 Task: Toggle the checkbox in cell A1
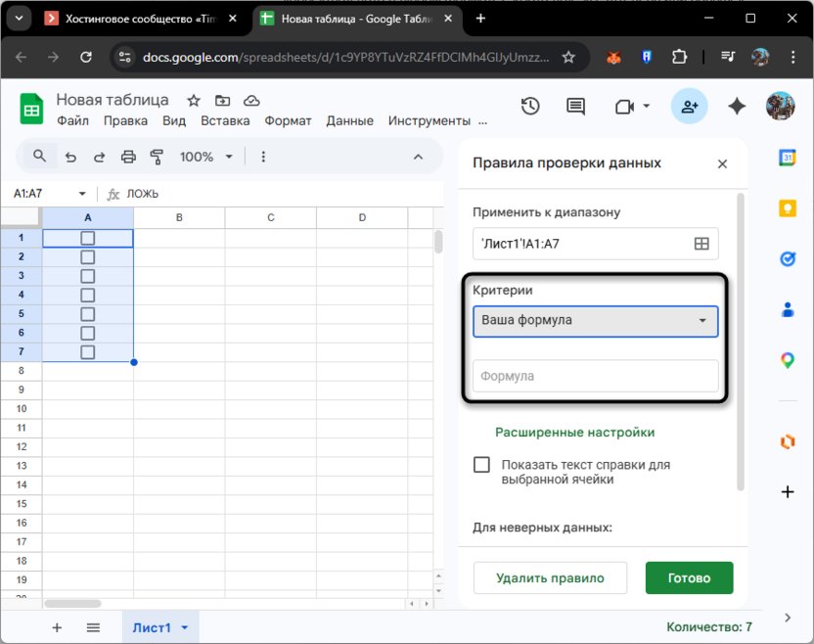tap(87, 237)
